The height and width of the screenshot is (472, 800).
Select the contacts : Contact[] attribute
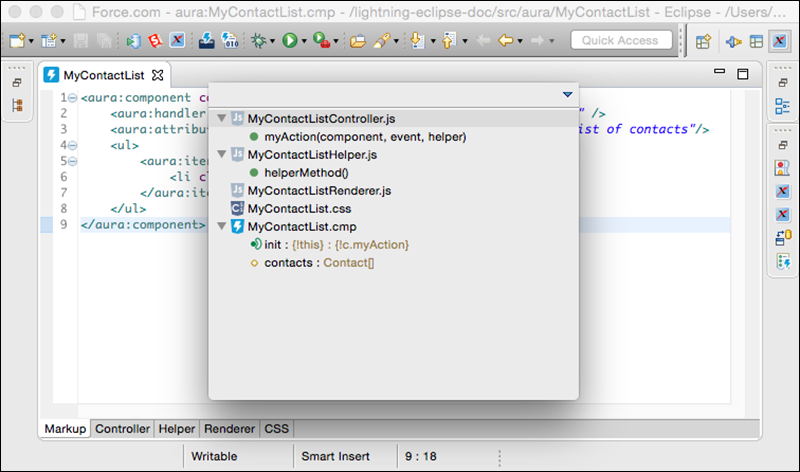[x=319, y=263]
